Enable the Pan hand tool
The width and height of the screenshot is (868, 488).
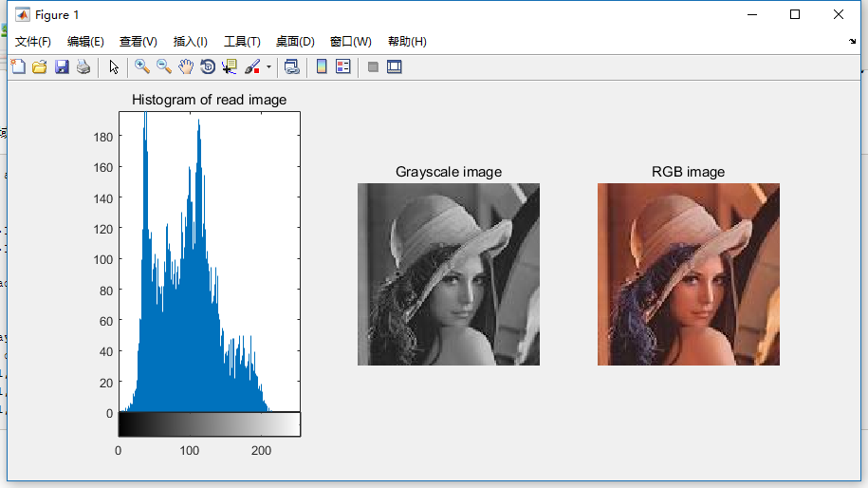point(186,67)
